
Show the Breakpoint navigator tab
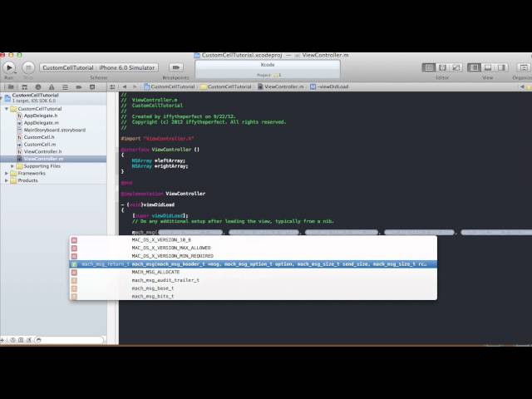(x=79, y=86)
